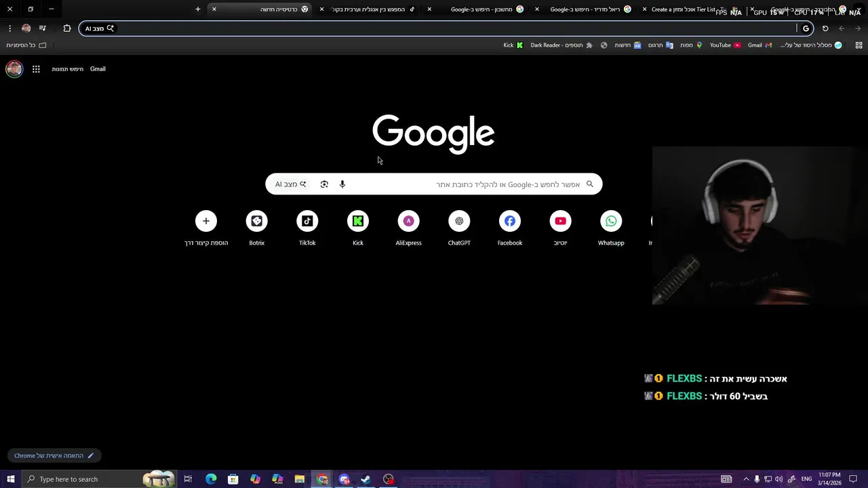Close the כרטיסייה חדשה tab

[214, 9]
